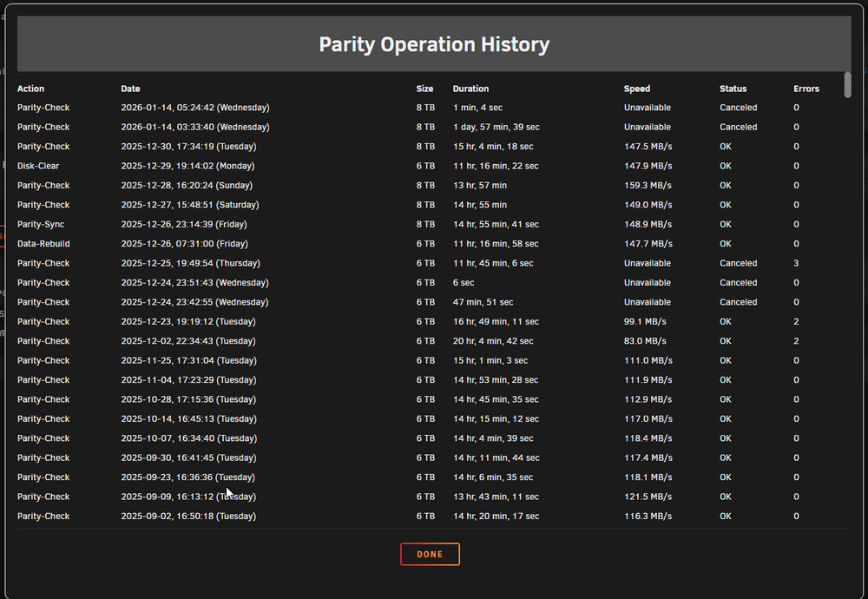The width and height of the screenshot is (868, 599).
Task: Click date 2025-09-02, 16:50:18 (Tuesday)
Action: click(188, 516)
